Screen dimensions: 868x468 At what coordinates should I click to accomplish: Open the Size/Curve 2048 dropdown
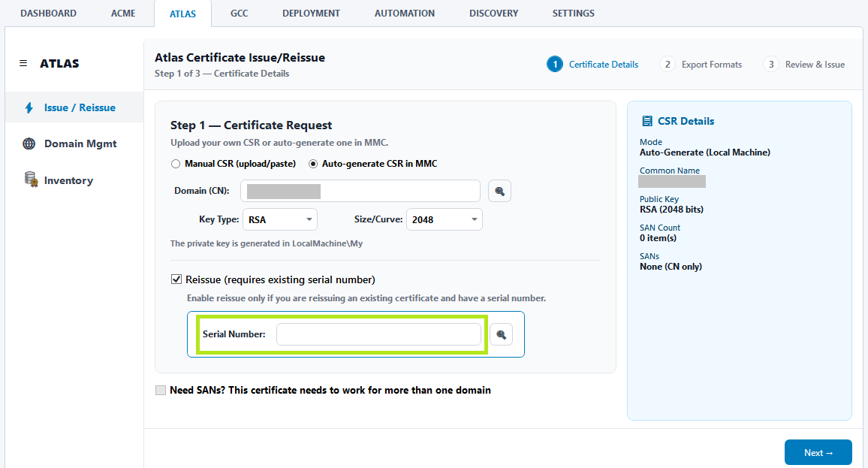(x=445, y=219)
